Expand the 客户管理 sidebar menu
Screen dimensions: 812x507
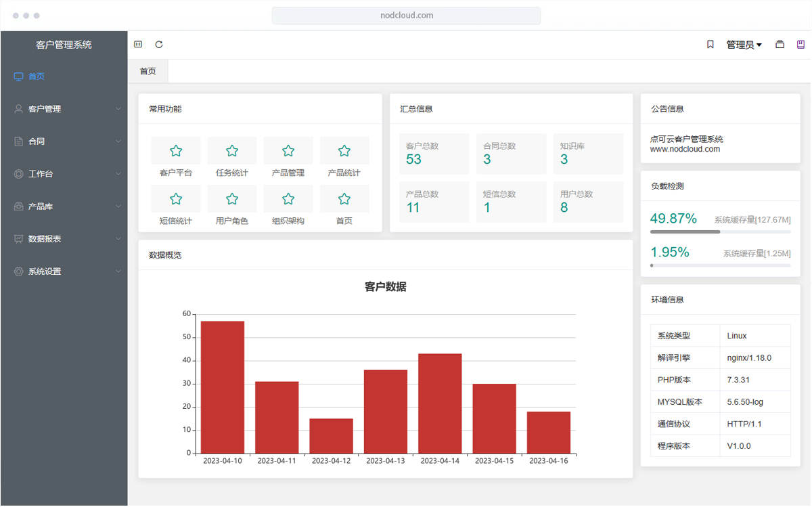pyautogui.click(x=64, y=109)
